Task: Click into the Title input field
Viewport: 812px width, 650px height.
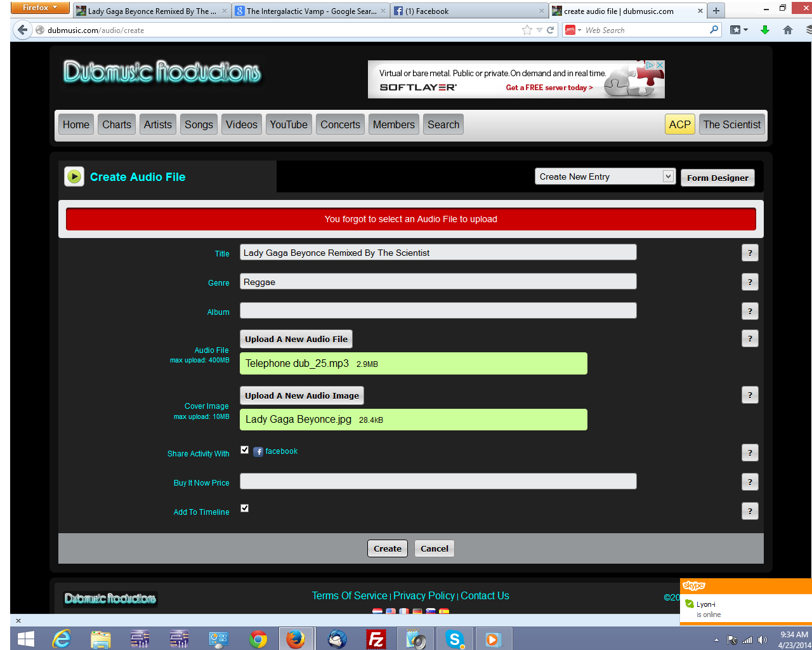Action: click(438, 253)
